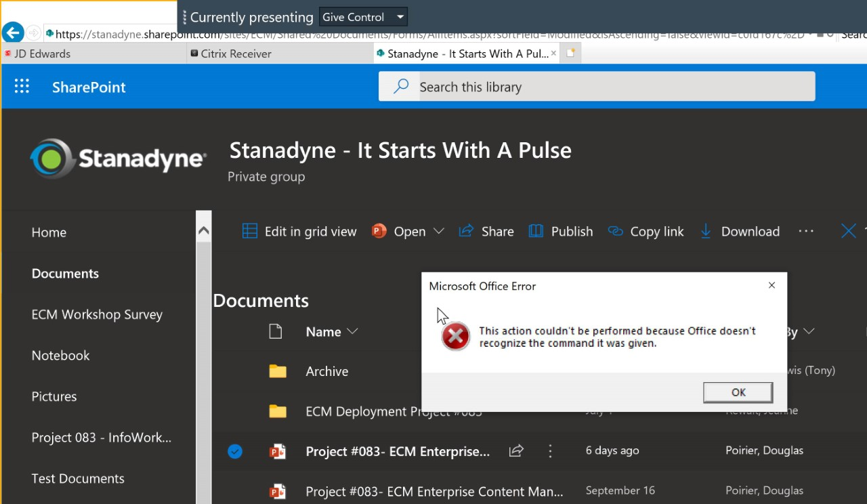This screenshot has height=504, width=867.
Task: Click the browser back arrow button
Action: point(13,33)
